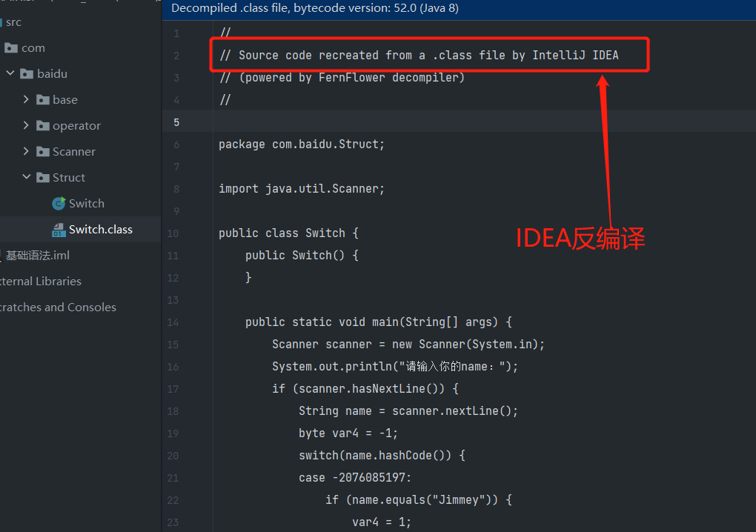Open the Switch Java source file
The height and width of the screenshot is (532, 756).
[86, 203]
